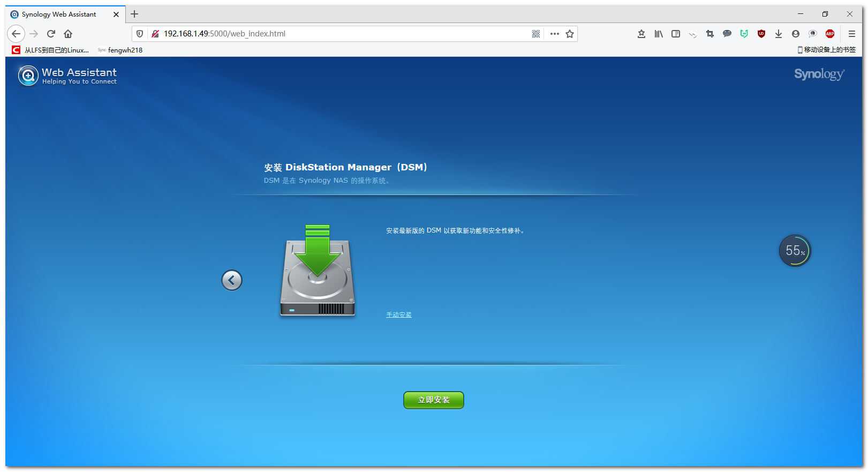The height and width of the screenshot is (472, 868).
Task: Click the green 立即安装 install button
Action: pos(434,400)
